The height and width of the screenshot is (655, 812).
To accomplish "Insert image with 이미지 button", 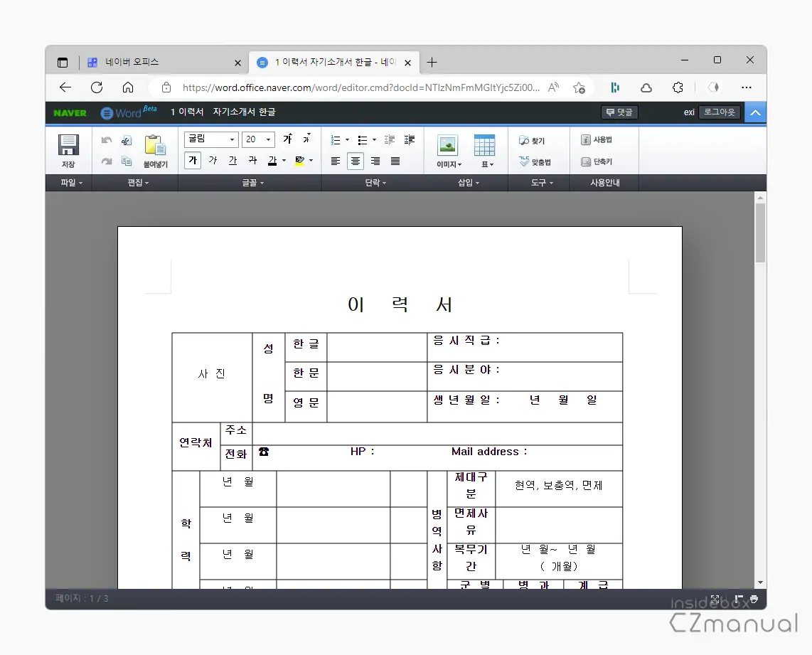I will (x=448, y=151).
